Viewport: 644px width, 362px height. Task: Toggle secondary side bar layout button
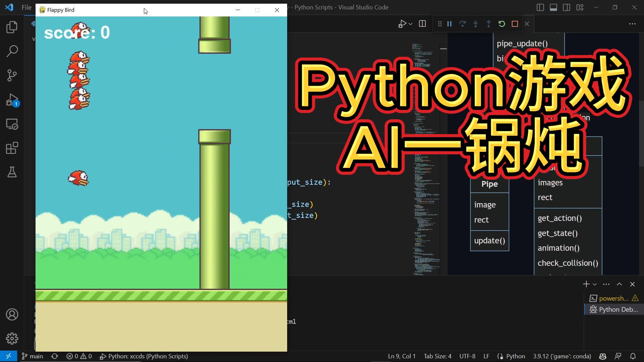tap(567, 7)
